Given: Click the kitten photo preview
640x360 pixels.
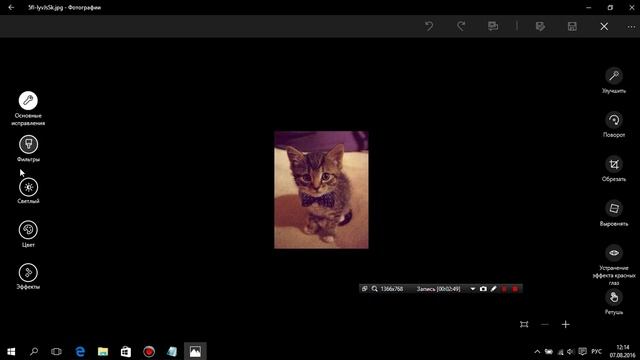Looking at the screenshot, I should [321, 190].
